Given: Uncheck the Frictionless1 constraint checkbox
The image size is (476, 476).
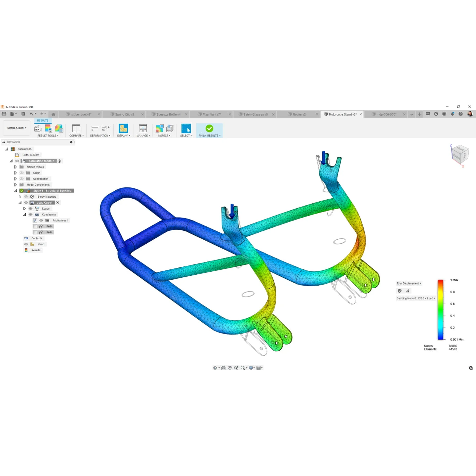Looking at the screenshot, I should tap(35, 220).
